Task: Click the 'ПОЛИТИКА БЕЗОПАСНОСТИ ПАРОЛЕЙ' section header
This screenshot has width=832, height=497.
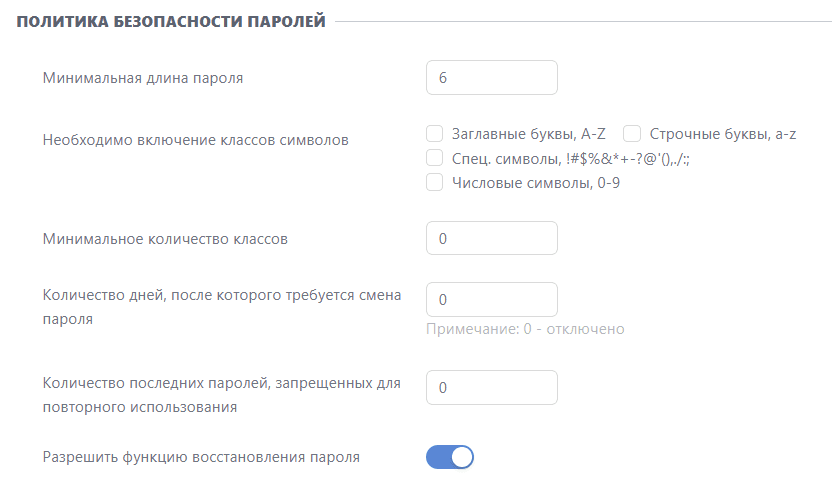Action: 171,22
